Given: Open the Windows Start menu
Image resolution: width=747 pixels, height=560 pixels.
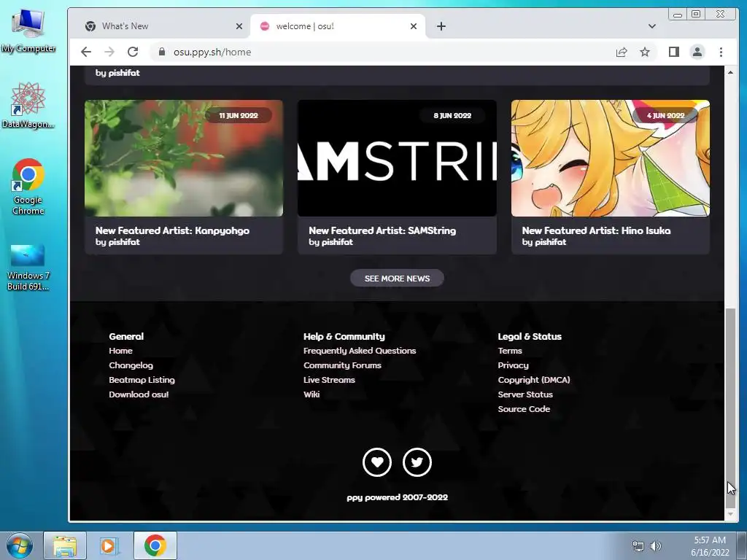Looking at the screenshot, I should tap(19, 545).
